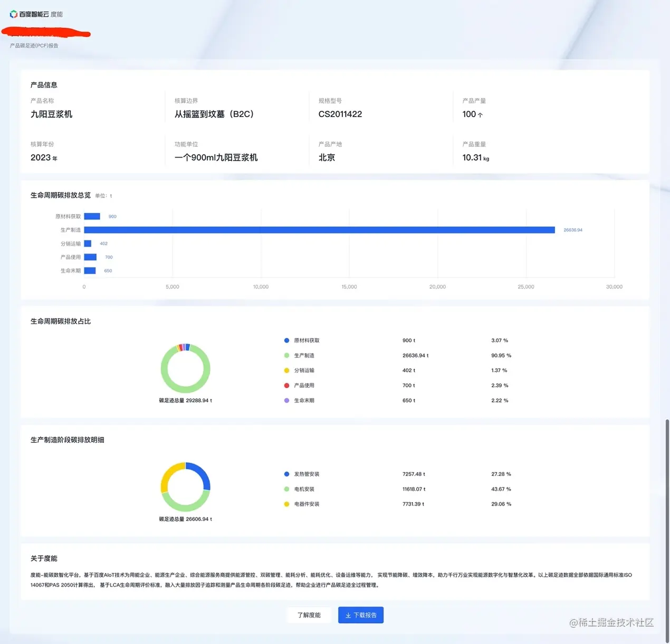This screenshot has height=644, width=670.
Task: Click the download icon in 下载报告 button
Action: click(x=348, y=616)
